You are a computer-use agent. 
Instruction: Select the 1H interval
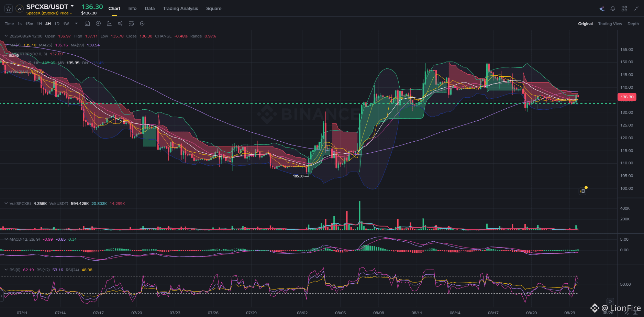(39, 24)
